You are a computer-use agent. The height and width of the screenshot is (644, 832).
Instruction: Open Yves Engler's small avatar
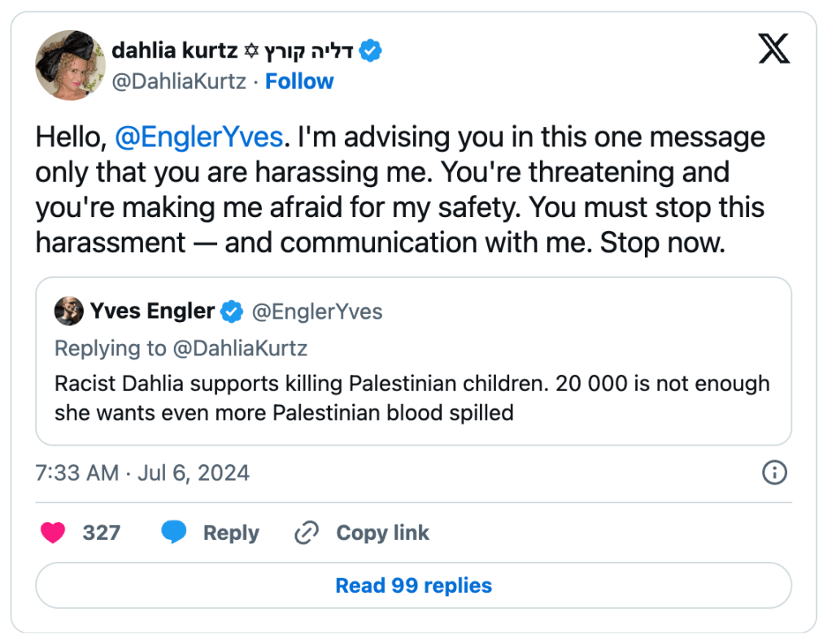pyautogui.click(x=69, y=311)
